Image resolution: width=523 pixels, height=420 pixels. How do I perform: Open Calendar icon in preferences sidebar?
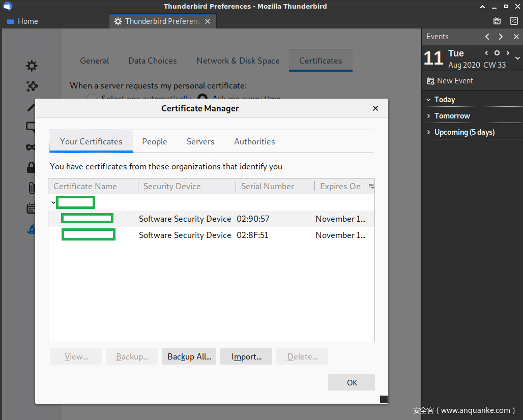point(31,208)
